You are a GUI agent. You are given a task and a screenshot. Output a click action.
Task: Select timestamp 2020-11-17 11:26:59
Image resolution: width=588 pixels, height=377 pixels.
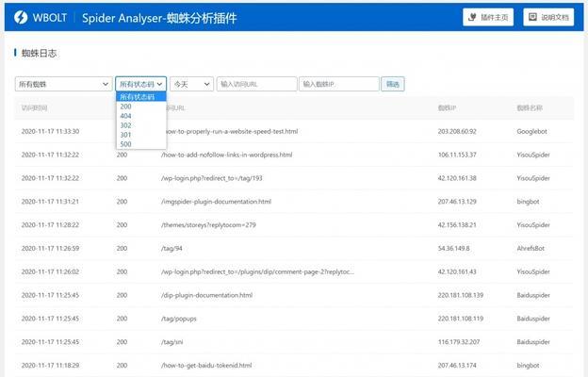[50, 248]
